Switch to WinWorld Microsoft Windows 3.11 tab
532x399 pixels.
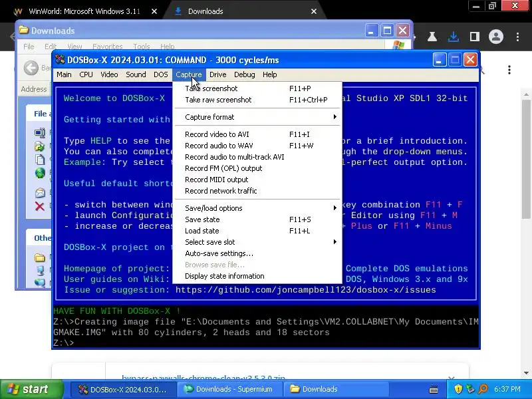click(x=84, y=11)
